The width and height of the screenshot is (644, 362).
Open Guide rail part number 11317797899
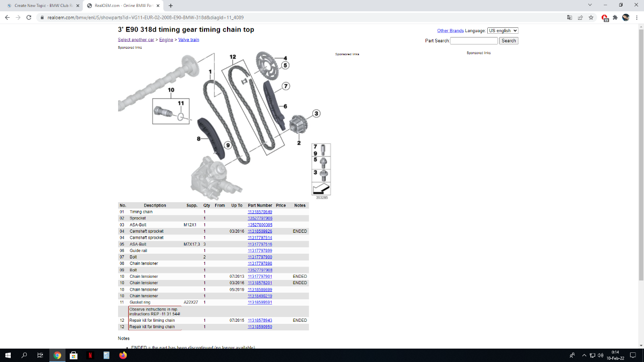point(260,250)
